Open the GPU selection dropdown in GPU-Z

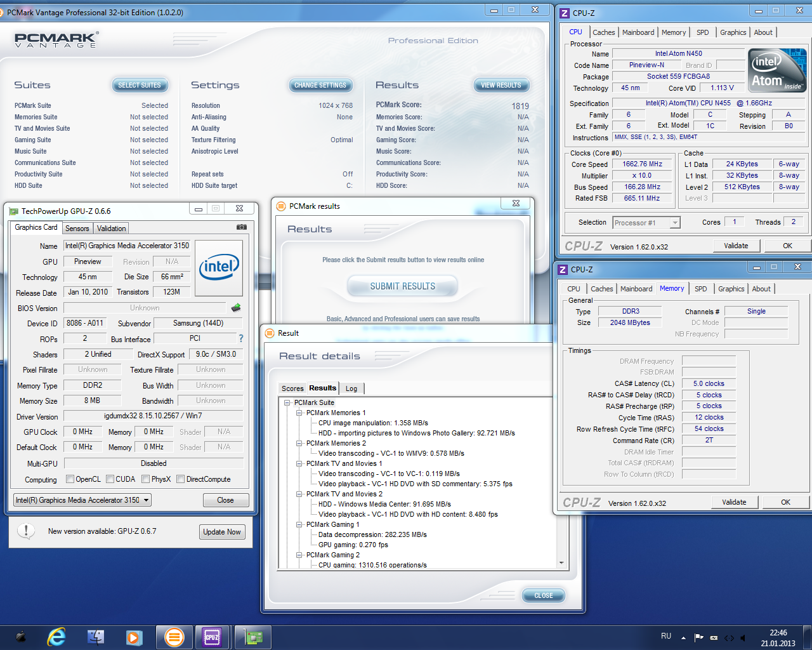coord(82,500)
